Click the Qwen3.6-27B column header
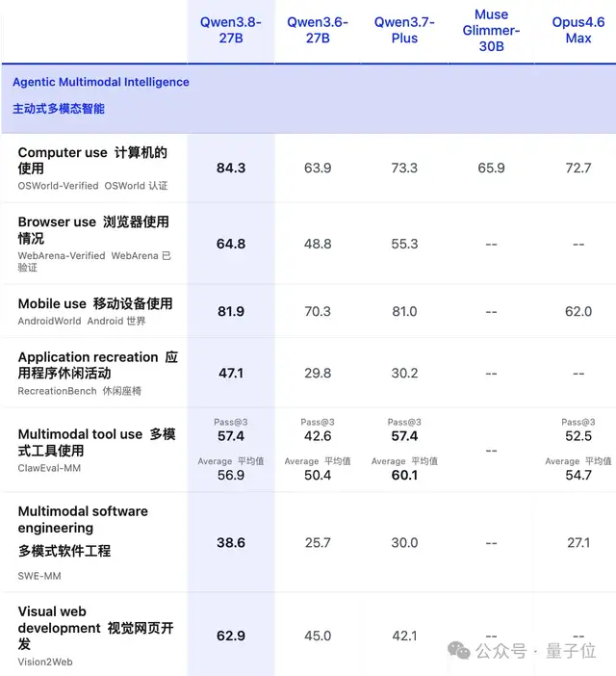The height and width of the screenshot is (676, 616). [x=318, y=30]
